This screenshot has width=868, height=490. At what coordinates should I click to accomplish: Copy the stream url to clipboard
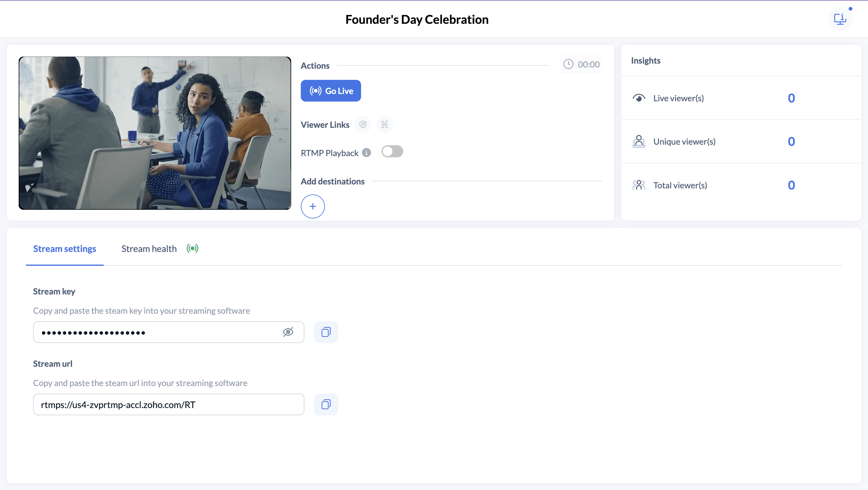point(325,404)
